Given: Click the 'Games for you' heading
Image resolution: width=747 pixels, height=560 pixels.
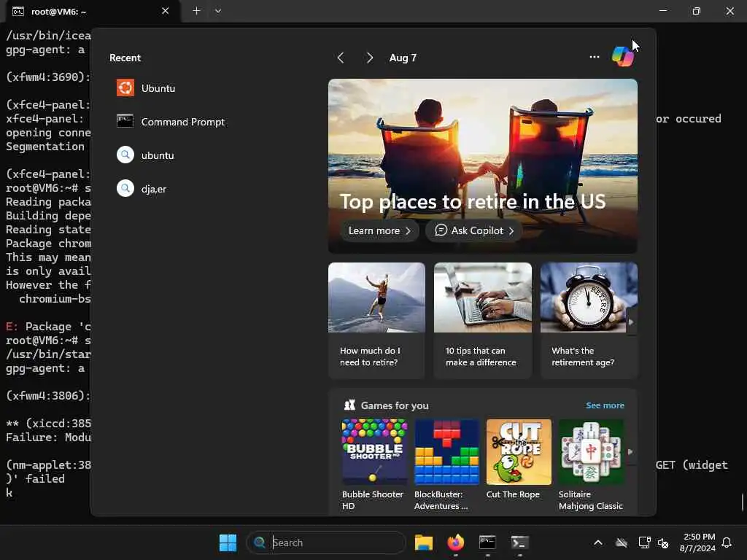Looking at the screenshot, I should pos(395,405).
